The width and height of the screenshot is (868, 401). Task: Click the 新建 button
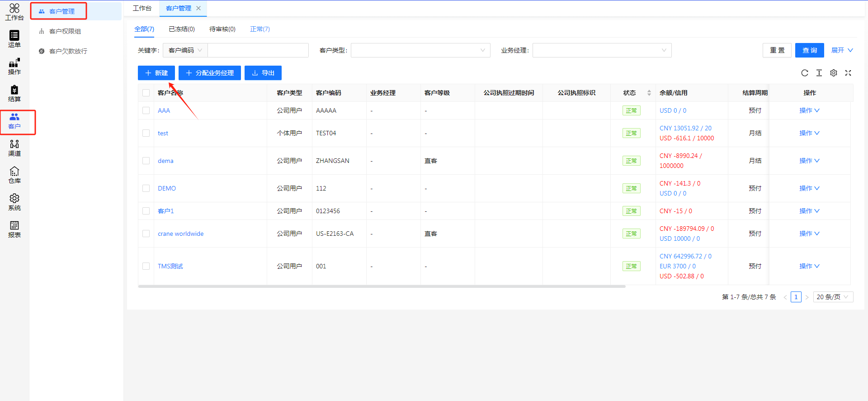click(156, 73)
